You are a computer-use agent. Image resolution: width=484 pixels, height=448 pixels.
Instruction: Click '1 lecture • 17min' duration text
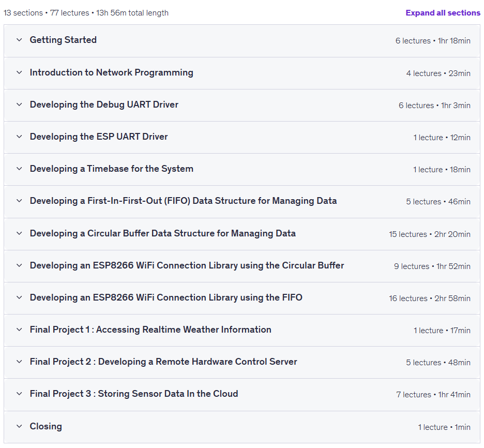442,331
